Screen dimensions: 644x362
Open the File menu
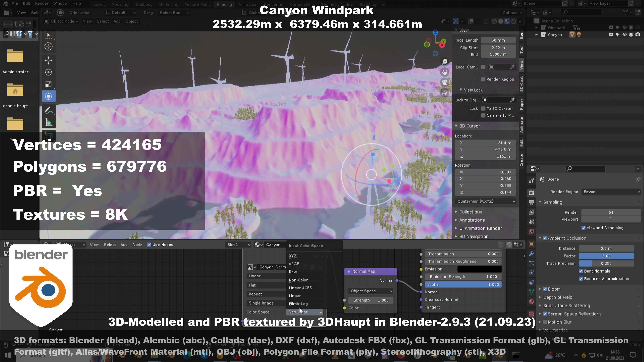[15, 4]
